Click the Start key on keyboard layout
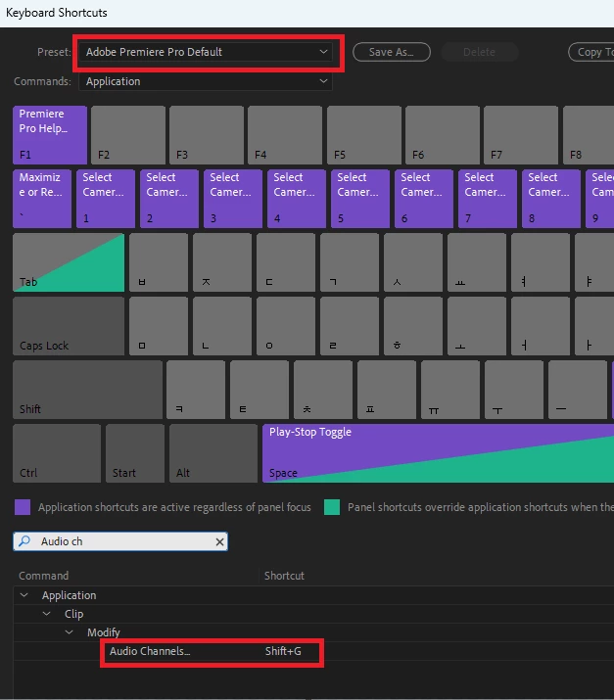The height and width of the screenshot is (700, 614). click(135, 453)
